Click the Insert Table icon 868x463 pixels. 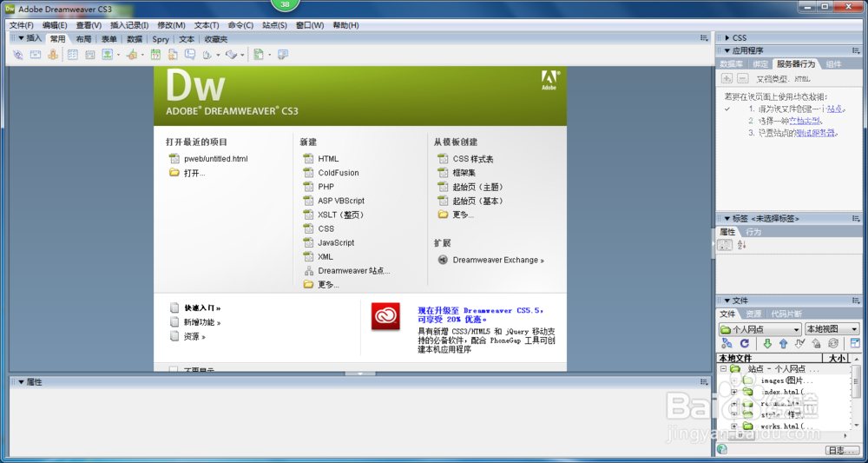pos(73,54)
